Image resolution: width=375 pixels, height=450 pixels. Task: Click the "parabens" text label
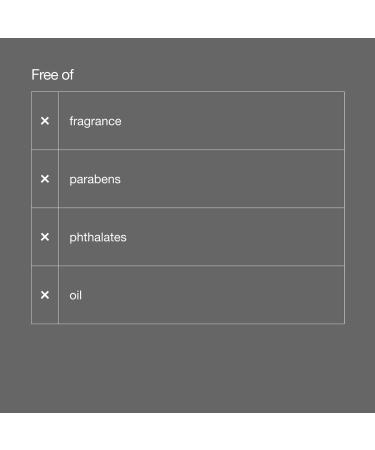[x=95, y=180]
